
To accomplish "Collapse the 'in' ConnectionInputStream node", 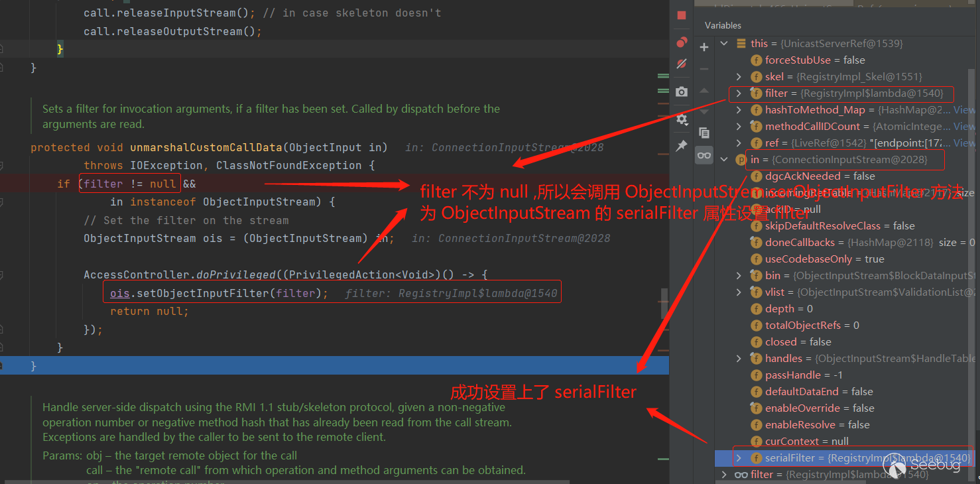I will pos(723,160).
